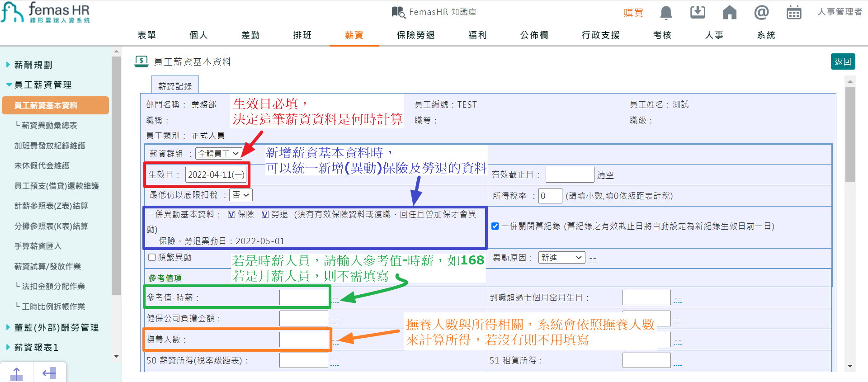
Task: Click the download inbox icon
Action: point(698,12)
